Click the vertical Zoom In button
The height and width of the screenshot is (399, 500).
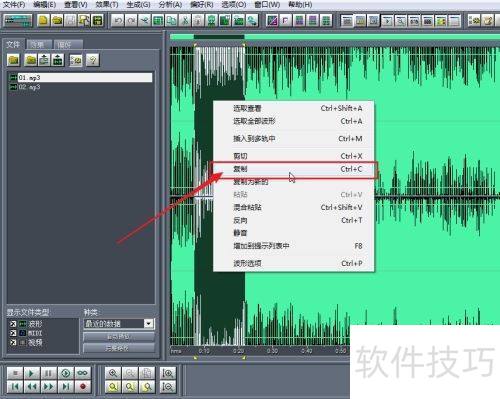point(168,373)
